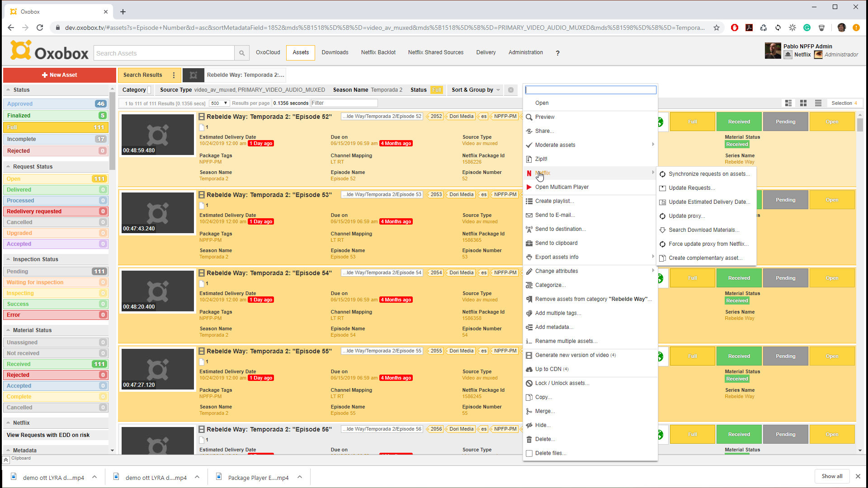Click the Pending block on Episode 52 row

tap(785, 122)
